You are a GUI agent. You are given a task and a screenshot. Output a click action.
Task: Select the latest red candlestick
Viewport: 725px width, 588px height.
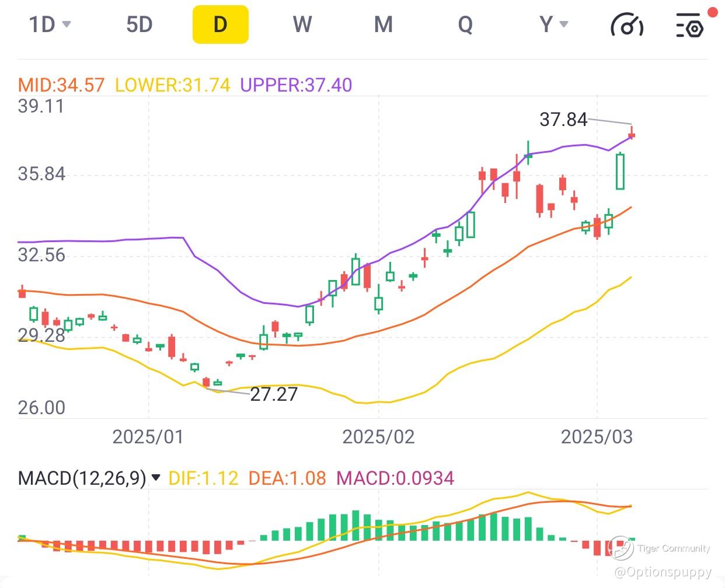(631, 135)
